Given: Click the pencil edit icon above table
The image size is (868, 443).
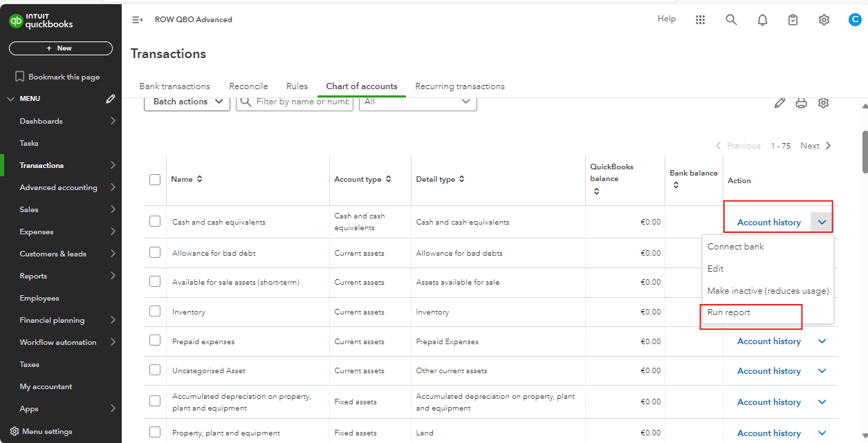Looking at the screenshot, I should coord(779,103).
